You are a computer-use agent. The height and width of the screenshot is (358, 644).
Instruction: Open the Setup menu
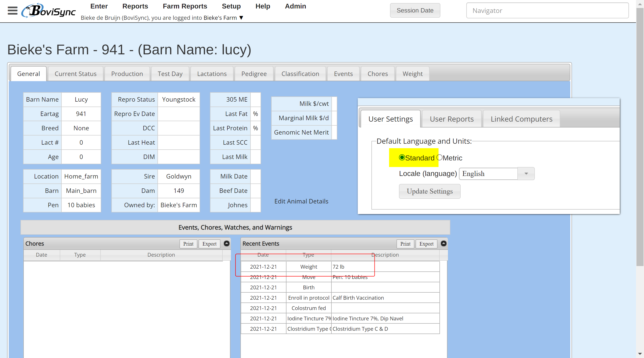[x=231, y=6]
